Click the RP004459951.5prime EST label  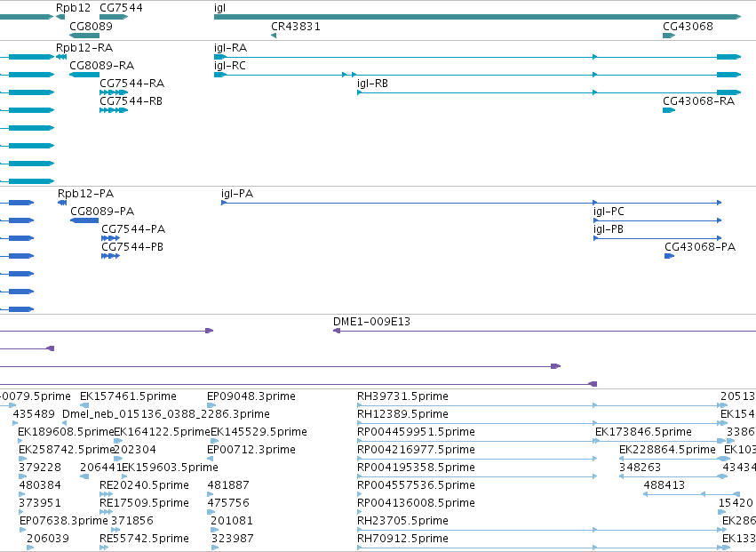click(416, 432)
